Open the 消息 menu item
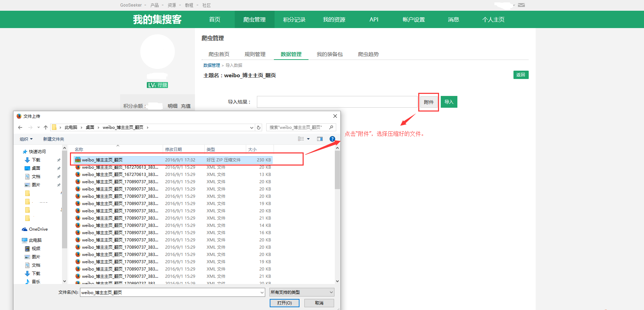Screen dimensions: 644x310 (x=454, y=19)
